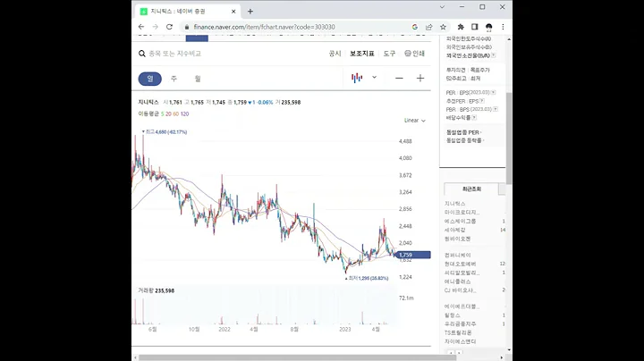Toggle the 60-day moving average label
The width and height of the screenshot is (644, 361).
tap(176, 114)
